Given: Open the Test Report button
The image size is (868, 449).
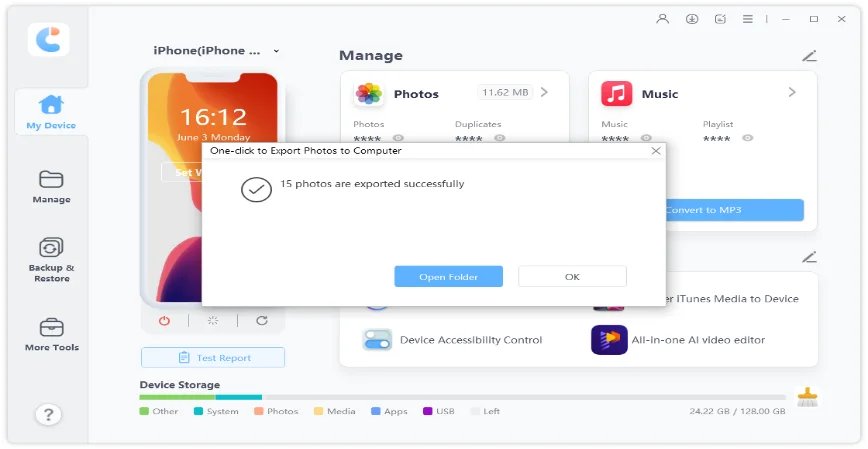Looking at the screenshot, I should (213, 358).
